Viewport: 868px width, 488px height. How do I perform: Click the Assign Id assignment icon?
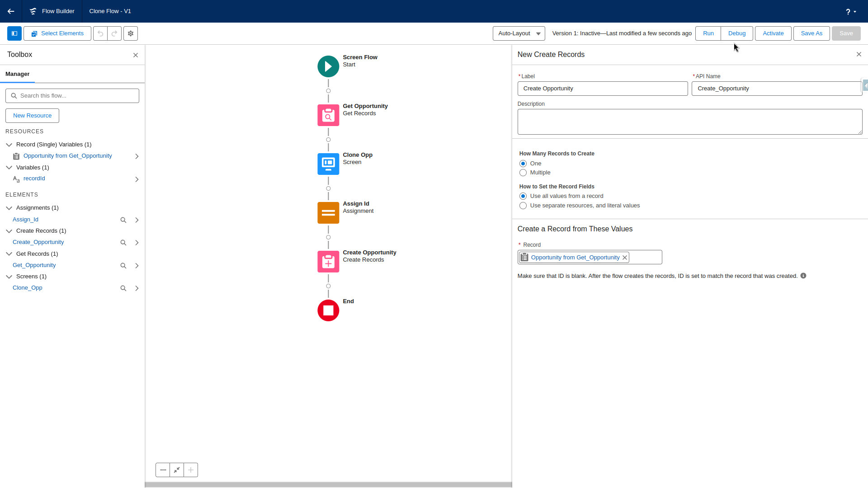pyautogui.click(x=328, y=213)
